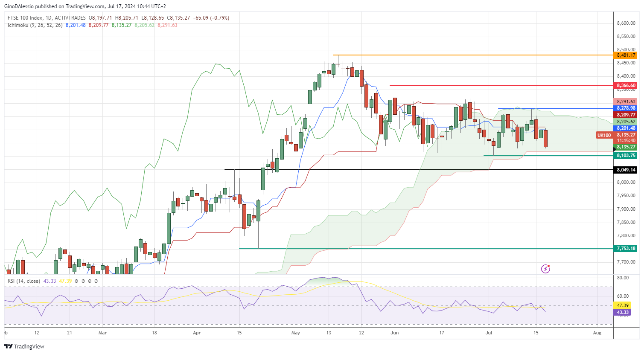Select the orange 8,481.17 price label

(626, 55)
